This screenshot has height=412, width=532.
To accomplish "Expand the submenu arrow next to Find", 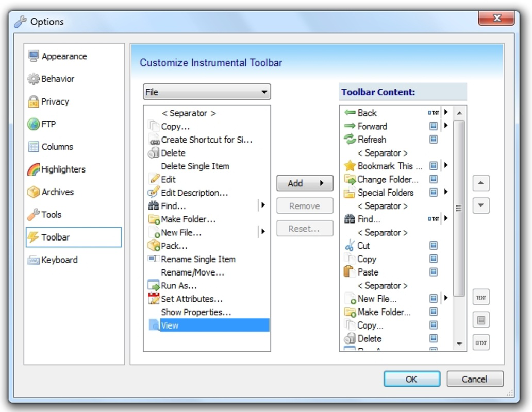I will 263,205.
